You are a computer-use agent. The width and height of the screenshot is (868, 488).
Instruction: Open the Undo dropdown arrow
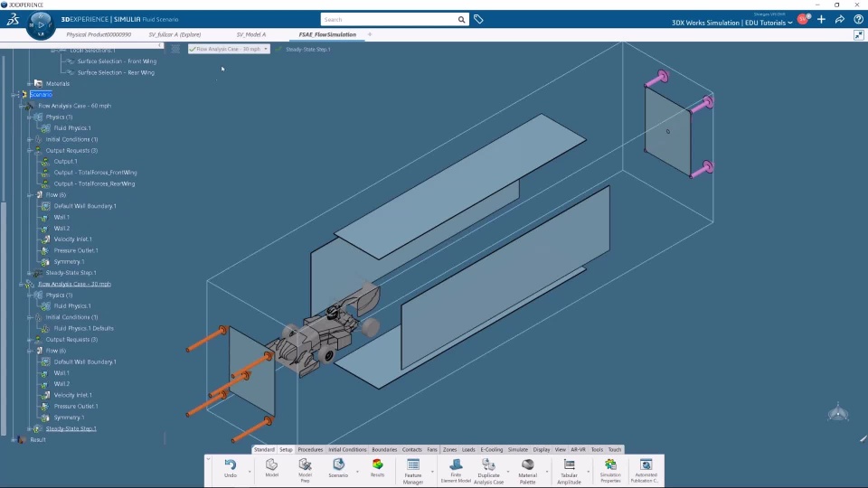click(x=250, y=472)
